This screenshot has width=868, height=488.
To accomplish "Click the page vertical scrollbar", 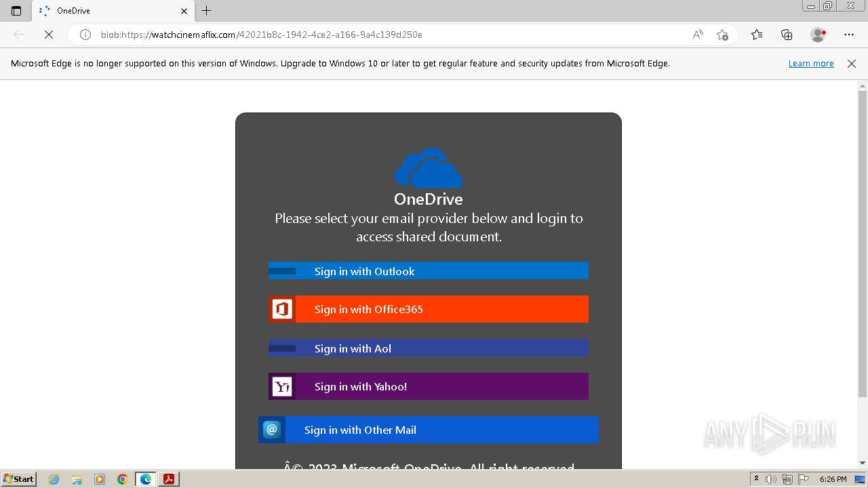I will pyautogui.click(x=863, y=244).
